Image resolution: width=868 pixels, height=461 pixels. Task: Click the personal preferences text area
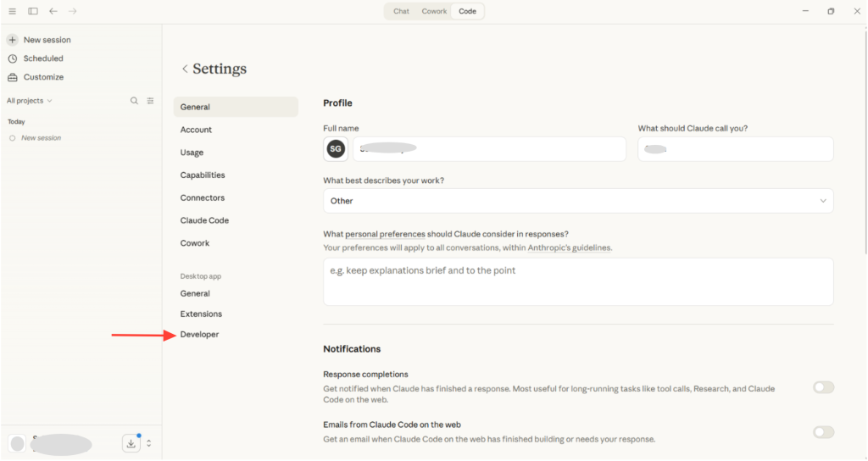tap(578, 281)
